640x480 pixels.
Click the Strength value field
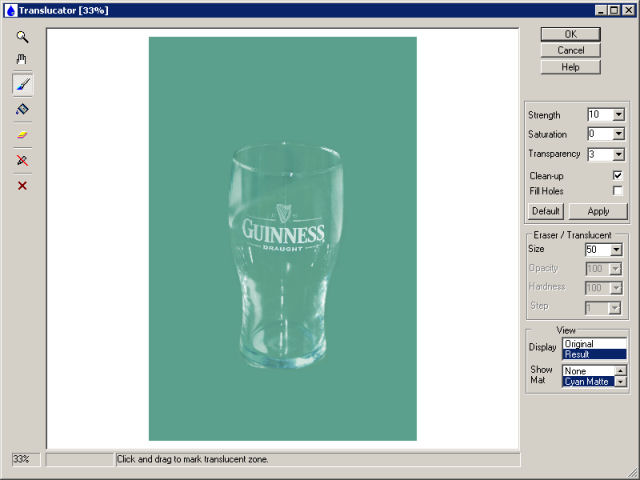(600, 115)
